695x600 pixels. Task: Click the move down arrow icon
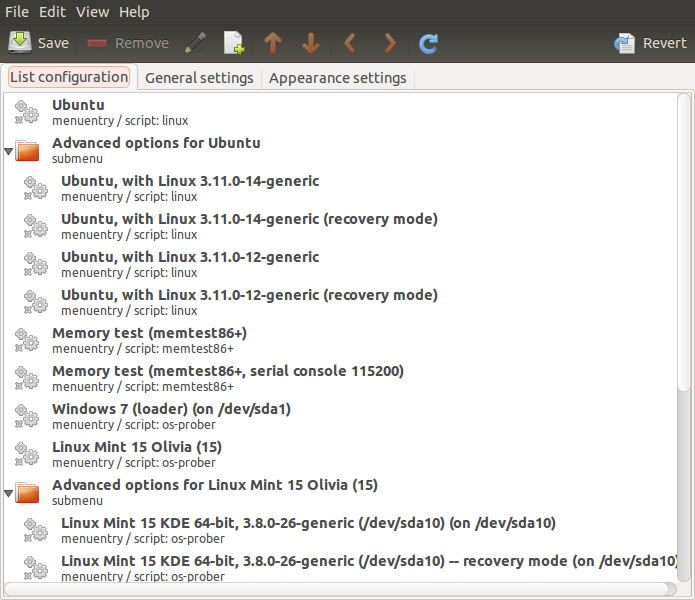point(311,43)
